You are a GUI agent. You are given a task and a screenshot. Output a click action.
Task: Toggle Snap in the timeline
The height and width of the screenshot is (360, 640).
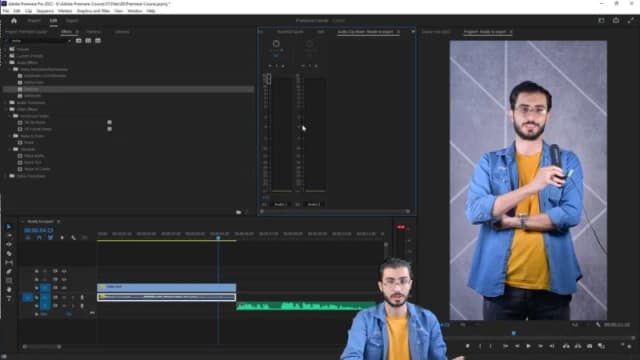[39, 238]
